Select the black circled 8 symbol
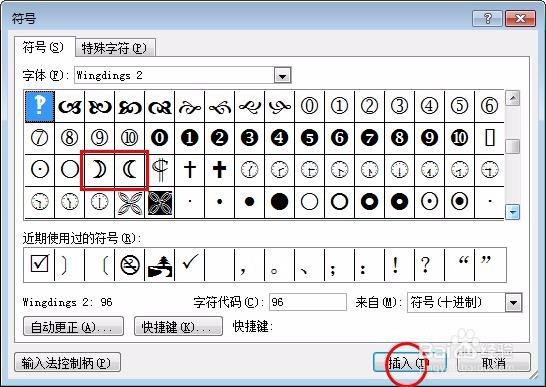This screenshot has width=546, height=387. coord(399,138)
